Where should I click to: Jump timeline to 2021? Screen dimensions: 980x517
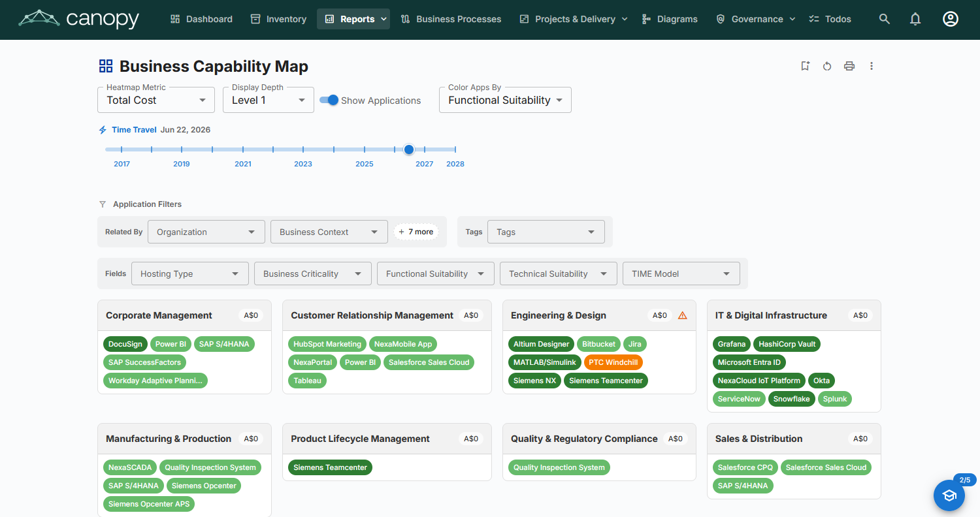243,164
